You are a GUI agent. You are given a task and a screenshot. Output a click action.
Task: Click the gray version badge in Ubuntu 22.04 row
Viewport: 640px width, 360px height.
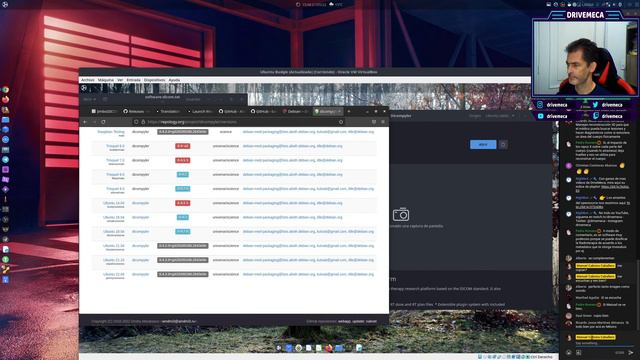[182, 274]
